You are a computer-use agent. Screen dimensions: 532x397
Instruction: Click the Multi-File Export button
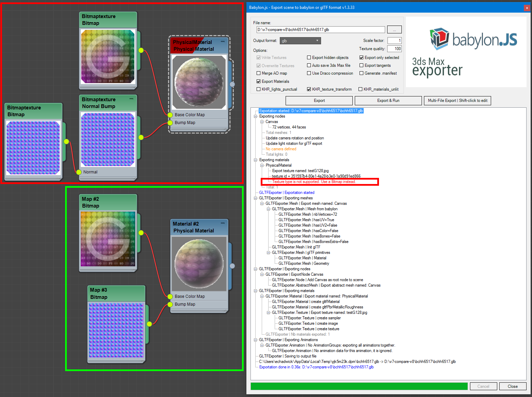point(457,101)
